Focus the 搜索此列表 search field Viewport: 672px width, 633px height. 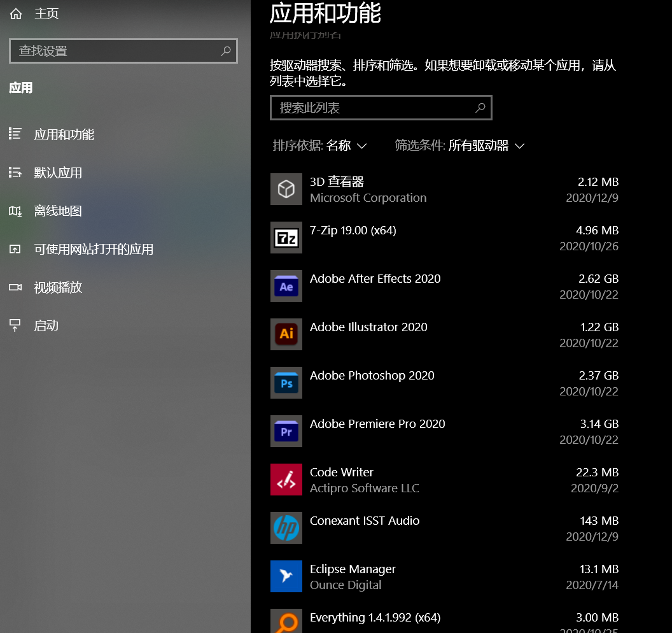tap(381, 108)
